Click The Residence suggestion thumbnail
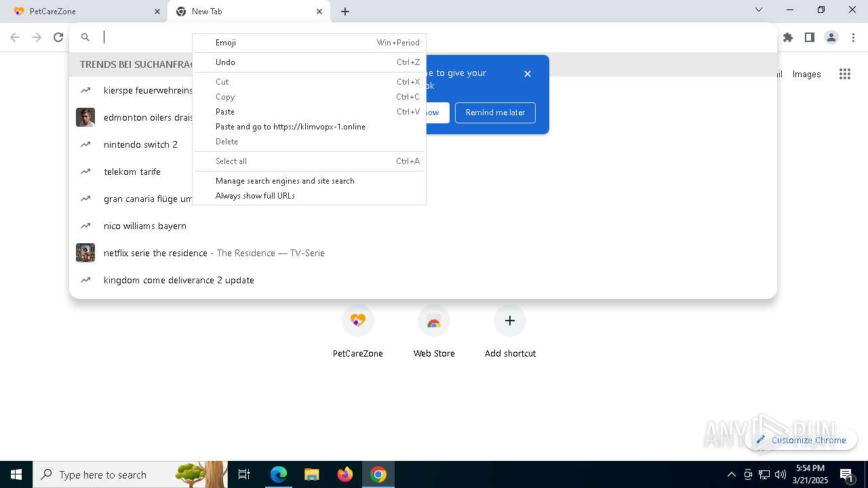The image size is (868, 488). (85, 253)
